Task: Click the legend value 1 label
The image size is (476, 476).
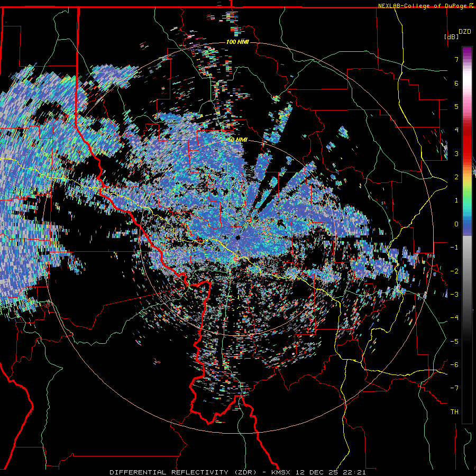Action: coord(456,200)
